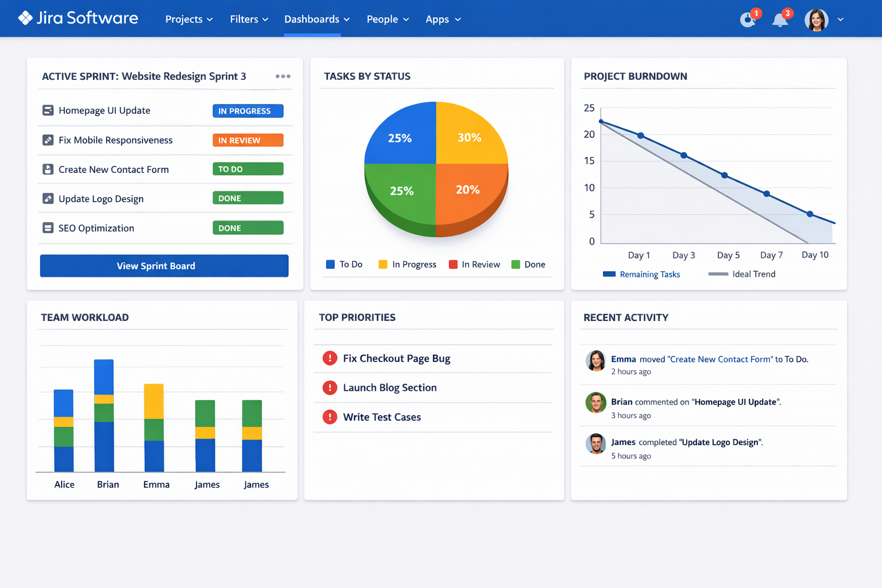882x588 pixels.
Task: Click the insights chart icon with badge
Action: (747, 20)
